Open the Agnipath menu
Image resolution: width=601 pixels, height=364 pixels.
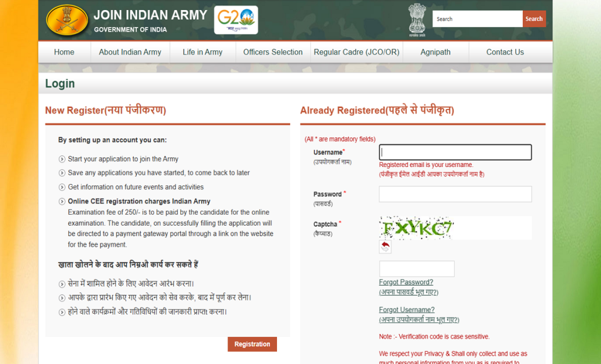tap(435, 52)
